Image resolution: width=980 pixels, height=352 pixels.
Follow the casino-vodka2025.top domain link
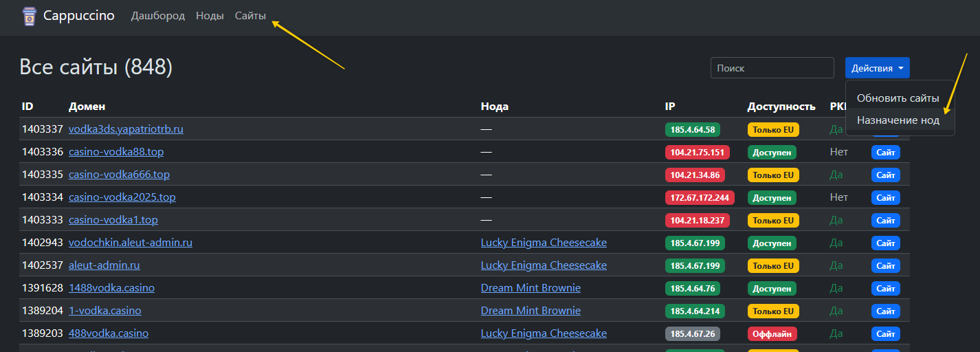pos(122,197)
